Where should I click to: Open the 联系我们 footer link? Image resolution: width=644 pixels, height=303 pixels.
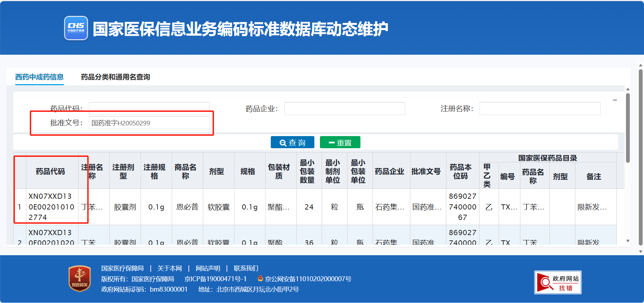pos(246,268)
